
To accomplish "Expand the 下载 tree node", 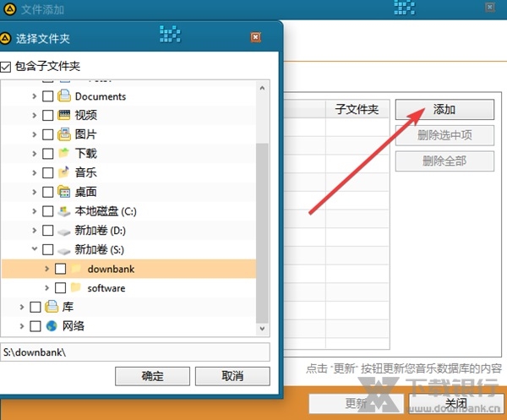I will [35, 153].
